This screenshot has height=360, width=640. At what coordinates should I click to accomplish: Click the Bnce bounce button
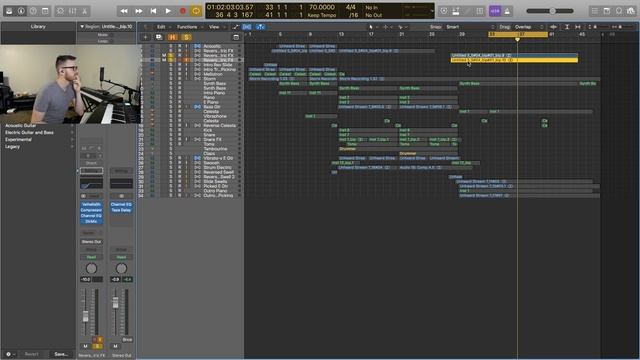coord(127,340)
